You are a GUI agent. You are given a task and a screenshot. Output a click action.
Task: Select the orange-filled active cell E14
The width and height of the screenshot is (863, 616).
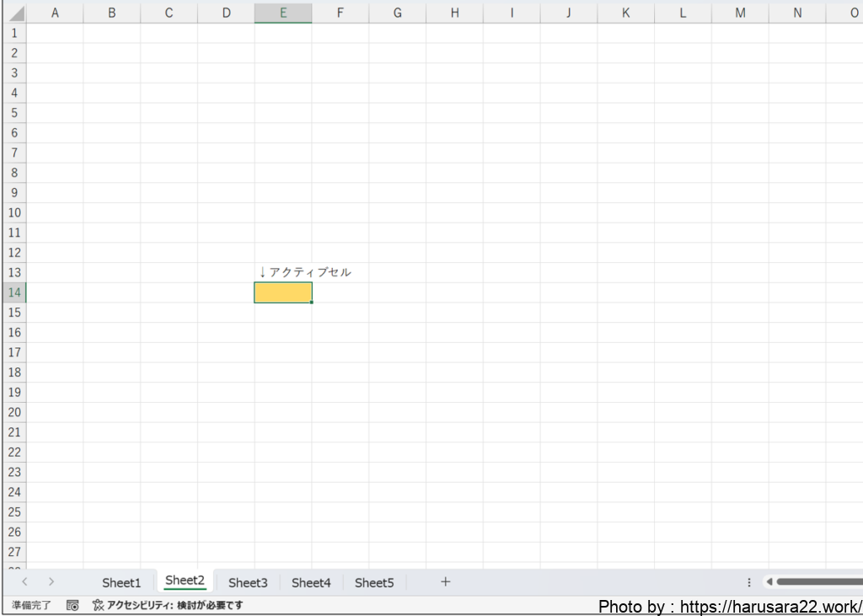[283, 292]
